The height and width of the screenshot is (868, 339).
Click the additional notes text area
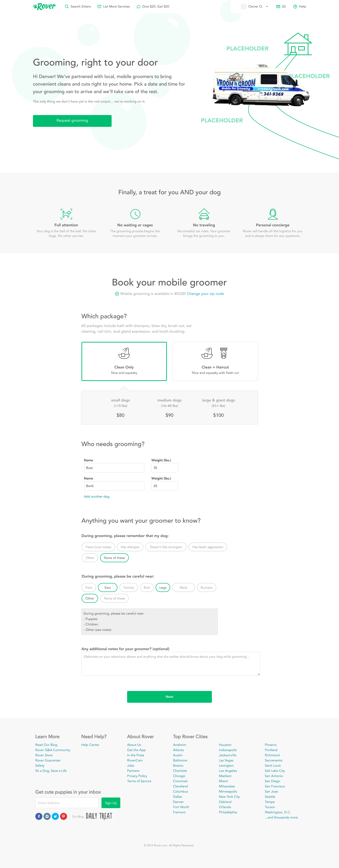(170, 663)
